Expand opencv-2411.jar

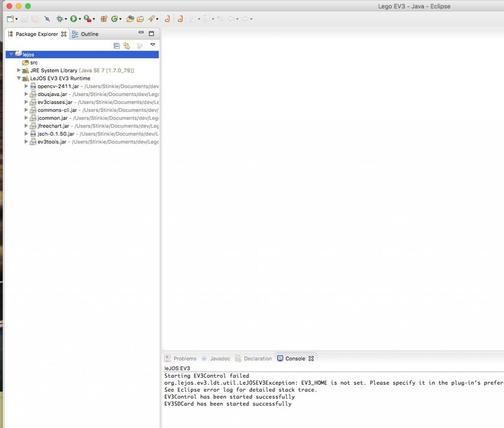[26, 86]
